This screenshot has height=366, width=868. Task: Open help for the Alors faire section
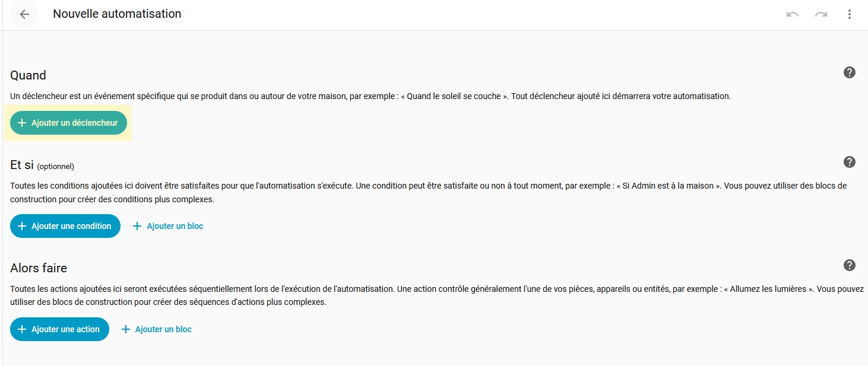point(850,265)
